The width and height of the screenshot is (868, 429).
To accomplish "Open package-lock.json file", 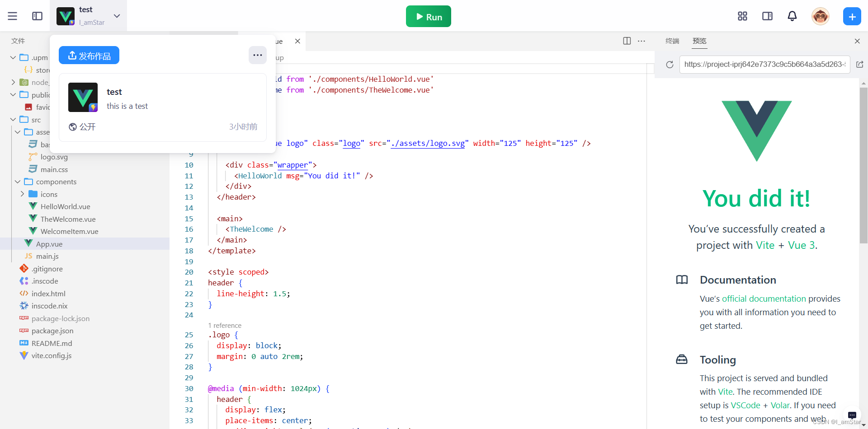I will [61, 318].
